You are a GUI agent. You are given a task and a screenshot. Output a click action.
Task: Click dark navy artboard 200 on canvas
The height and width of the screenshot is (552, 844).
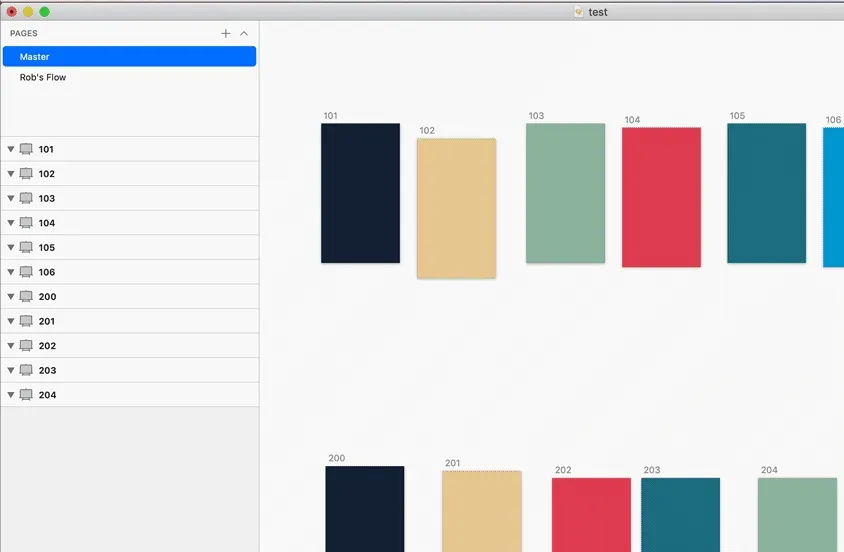pos(365,509)
